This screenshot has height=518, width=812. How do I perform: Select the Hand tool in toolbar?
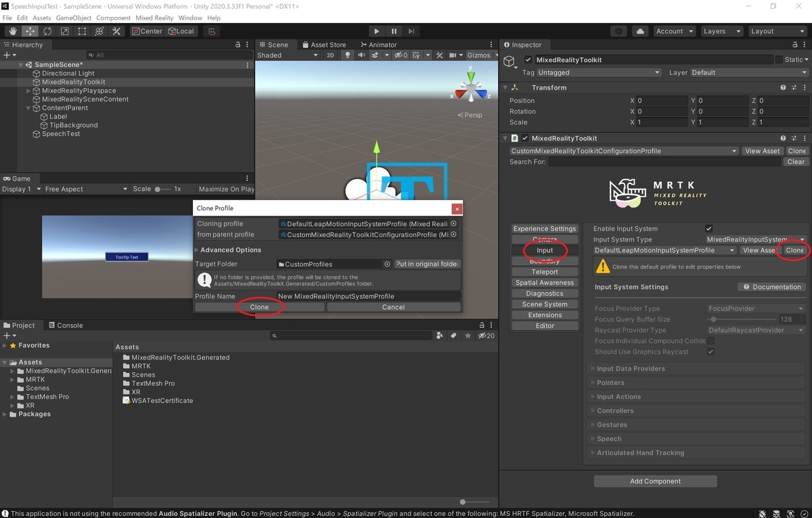(13, 31)
